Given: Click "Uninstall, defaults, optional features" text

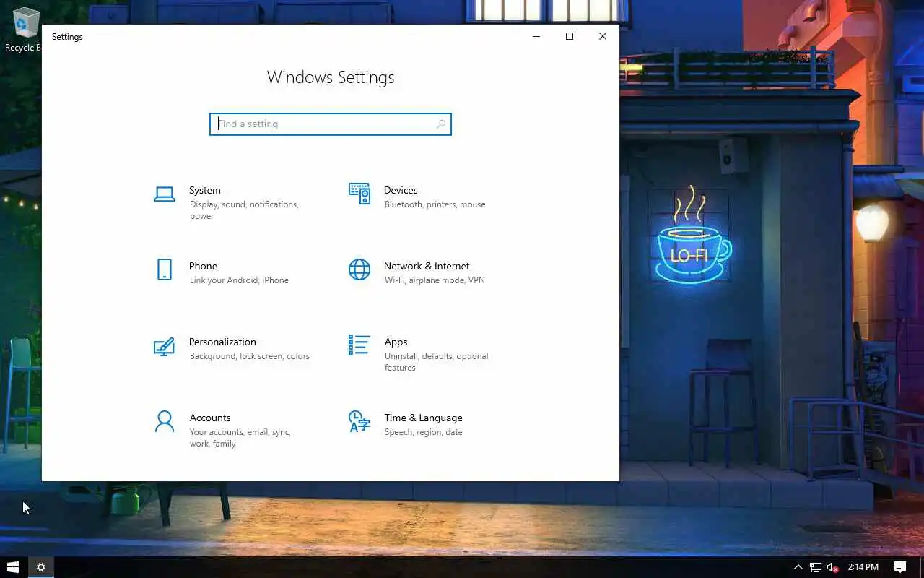Looking at the screenshot, I should click(x=437, y=362).
